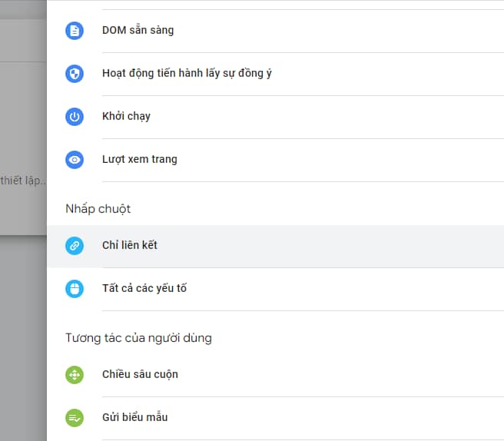Select the Chỉ liên kết click trigger
The width and height of the screenshot is (504, 441).
[x=276, y=246]
